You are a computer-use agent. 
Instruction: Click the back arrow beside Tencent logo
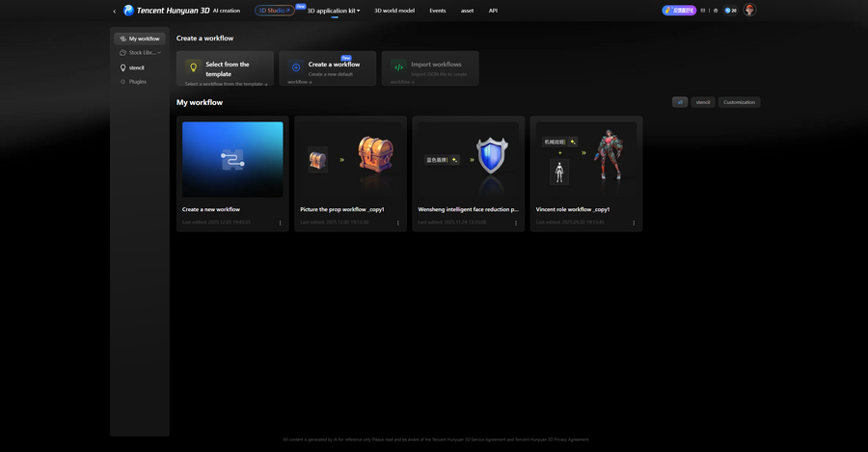[115, 11]
